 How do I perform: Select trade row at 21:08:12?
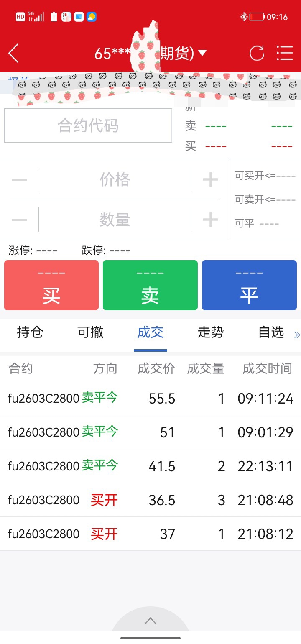point(150,534)
